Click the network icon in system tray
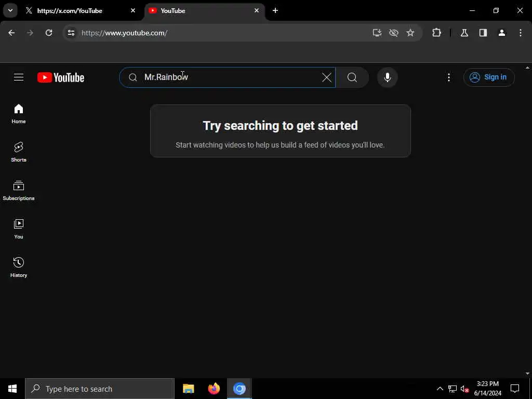 pos(453,389)
